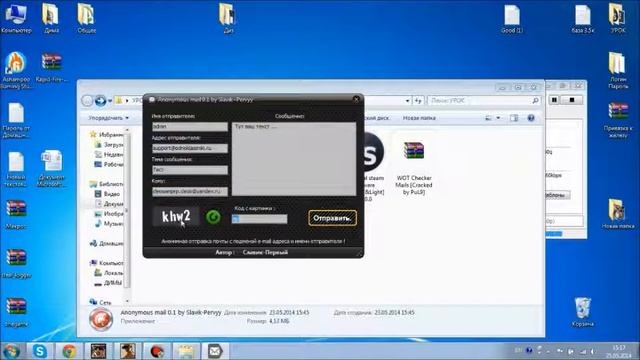Screen dimensions: 640x360
Task: Close the Anonymous mail dialog
Action: click(356, 99)
